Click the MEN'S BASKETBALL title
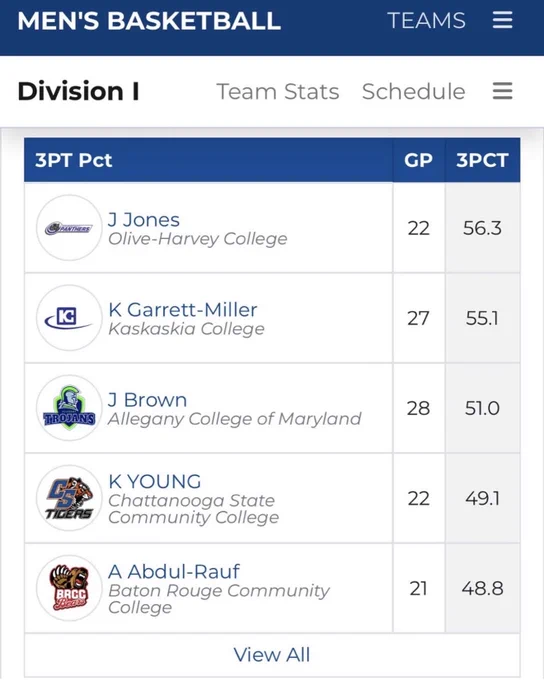The width and height of the screenshot is (544, 680). tap(149, 20)
